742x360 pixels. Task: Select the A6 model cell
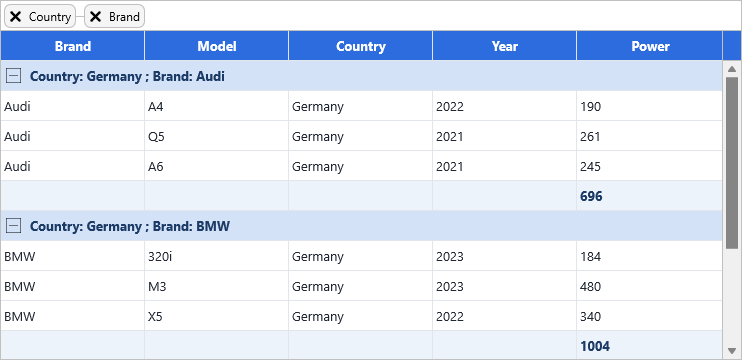[217, 167]
